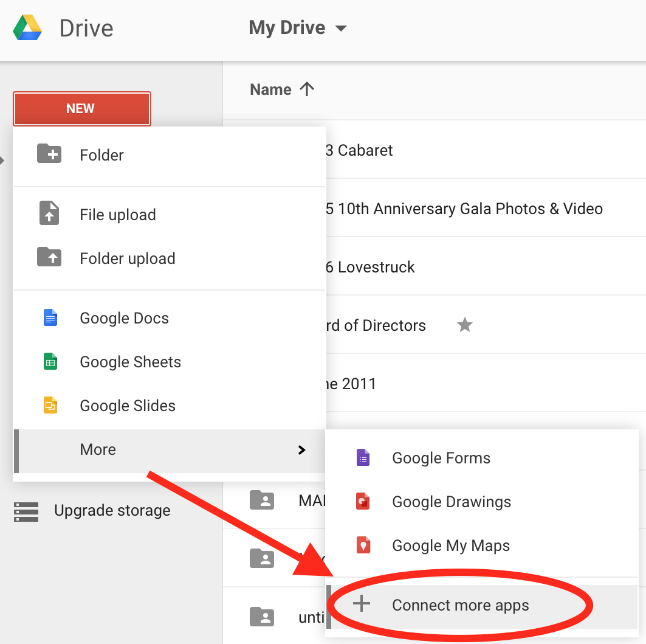Open the More menu item
The height and width of the screenshot is (644, 646).
point(170,451)
